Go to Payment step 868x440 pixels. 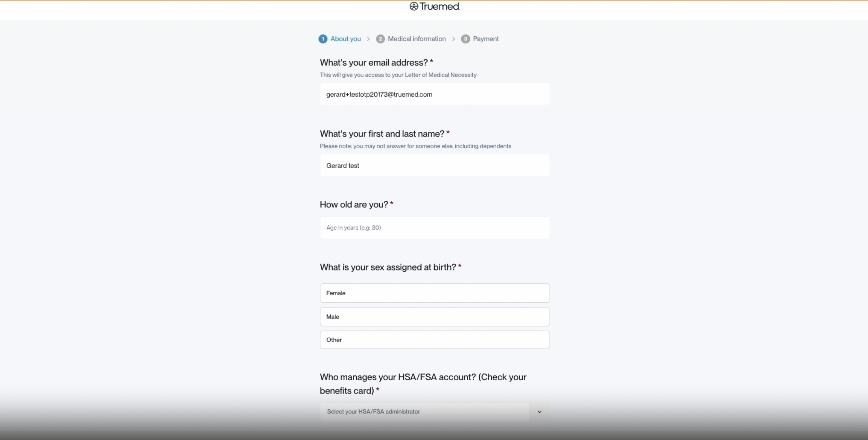point(486,39)
